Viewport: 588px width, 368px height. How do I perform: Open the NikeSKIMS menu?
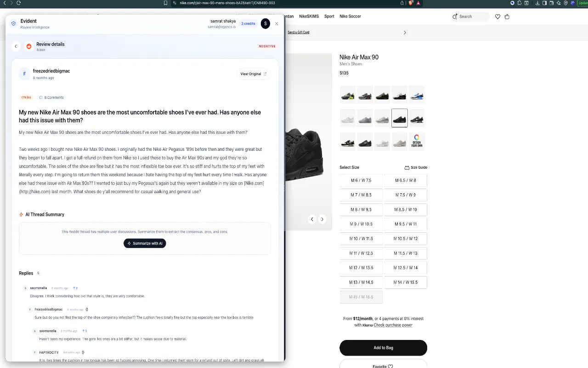pyautogui.click(x=309, y=17)
